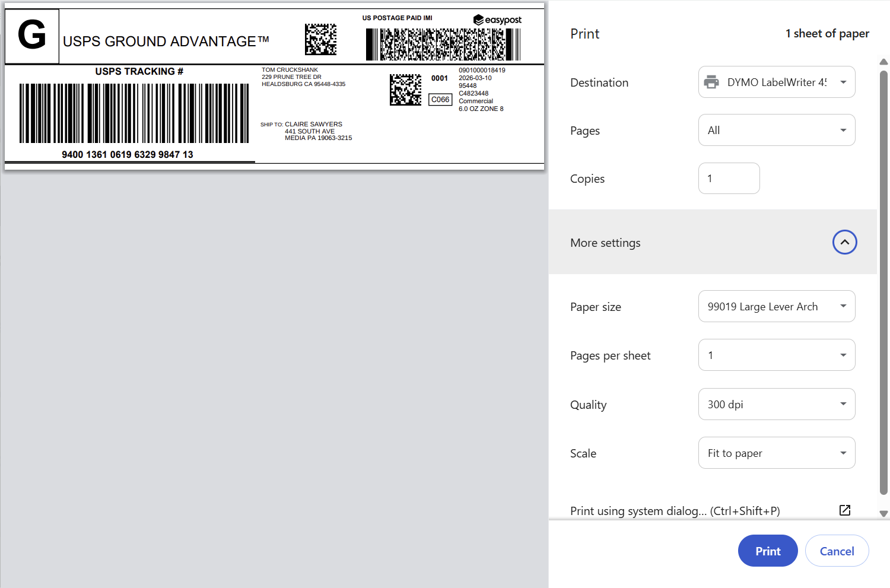The image size is (890, 588).
Task: Click the settings scrollbar down arrow
Action: [x=883, y=514]
